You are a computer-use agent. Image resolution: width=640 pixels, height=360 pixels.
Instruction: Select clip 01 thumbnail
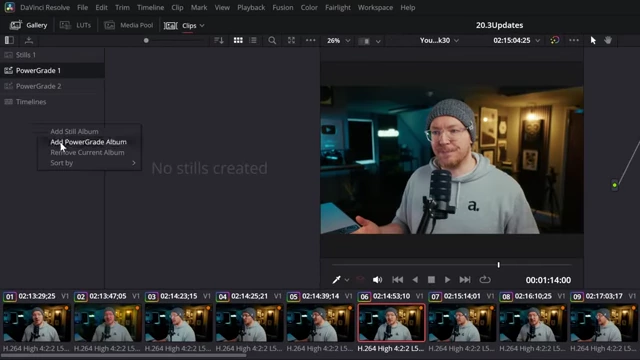[x=37, y=322]
